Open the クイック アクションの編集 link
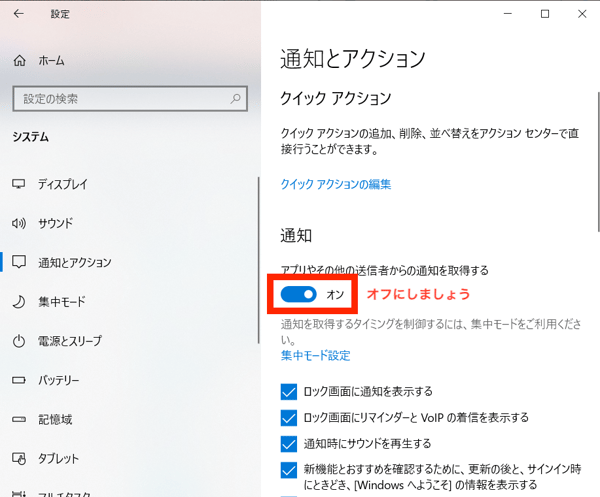 (x=335, y=184)
